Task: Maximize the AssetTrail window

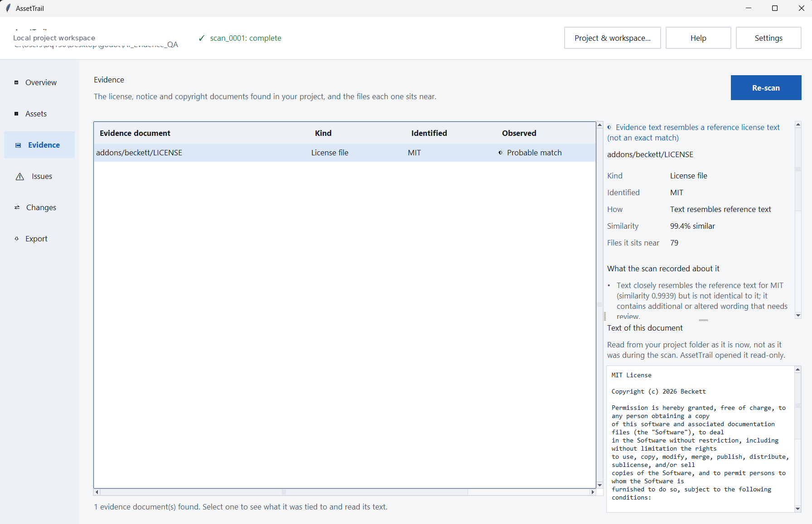Action: (775, 8)
